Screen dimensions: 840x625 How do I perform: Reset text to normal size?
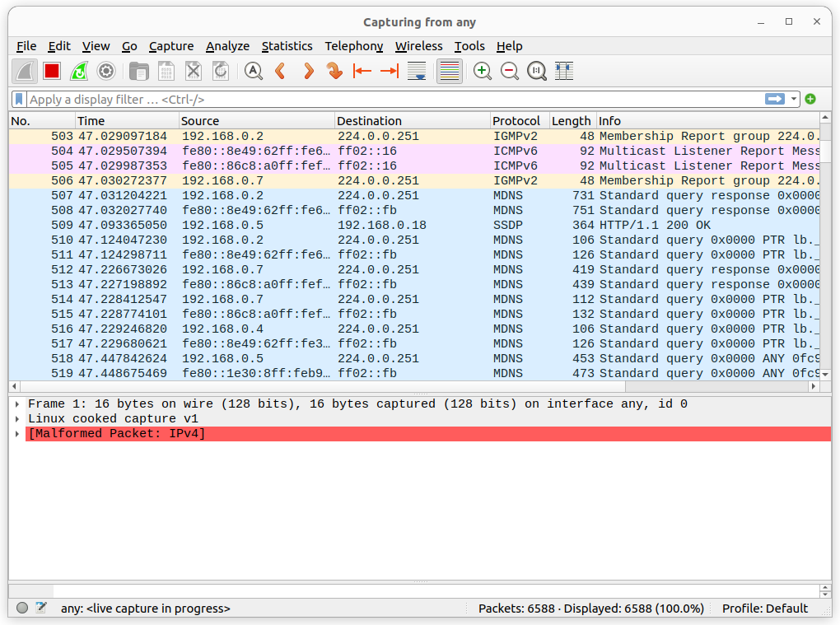point(537,72)
